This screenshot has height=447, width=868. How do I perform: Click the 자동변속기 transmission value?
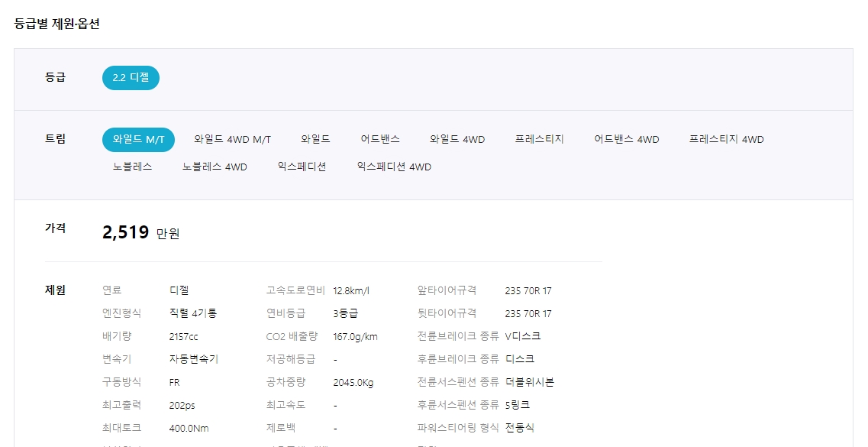pos(190,359)
